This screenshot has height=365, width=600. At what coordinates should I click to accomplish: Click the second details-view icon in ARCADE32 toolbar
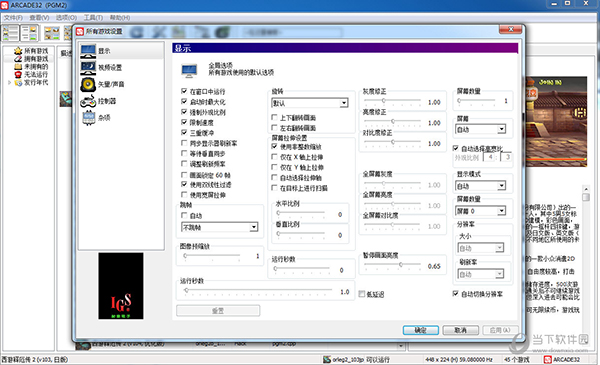[29, 33]
